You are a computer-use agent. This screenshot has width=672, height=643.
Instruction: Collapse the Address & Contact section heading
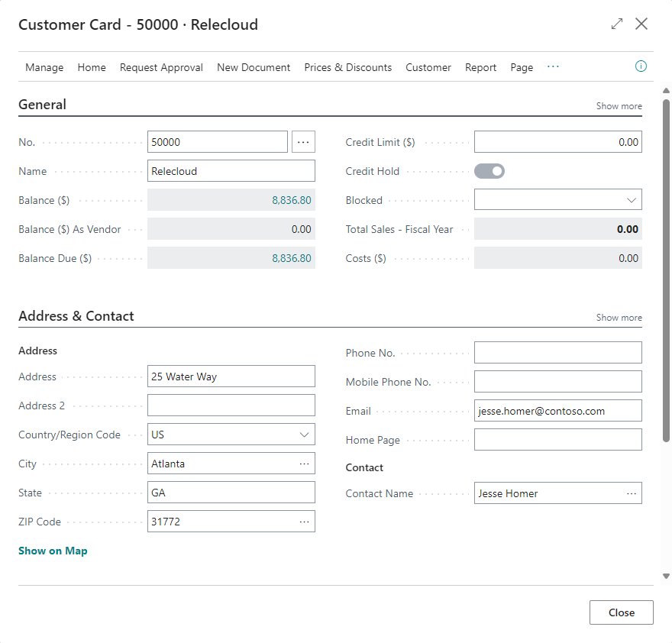pos(76,316)
